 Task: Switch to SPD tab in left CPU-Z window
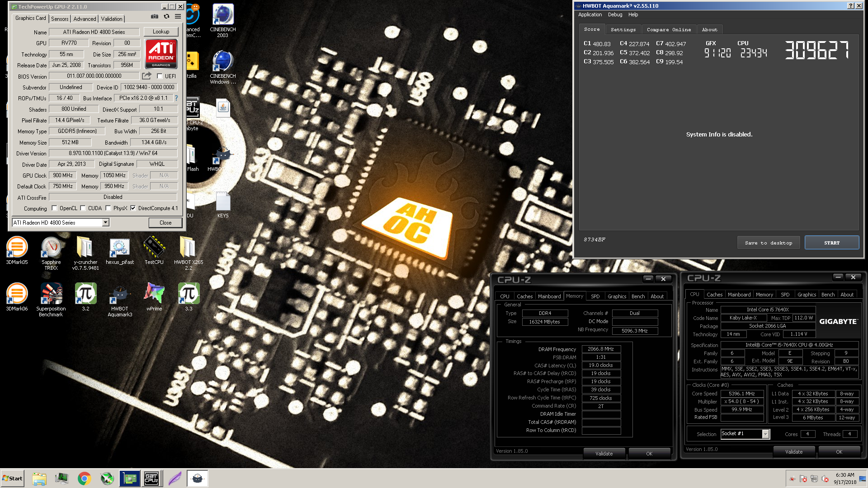tap(595, 296)
